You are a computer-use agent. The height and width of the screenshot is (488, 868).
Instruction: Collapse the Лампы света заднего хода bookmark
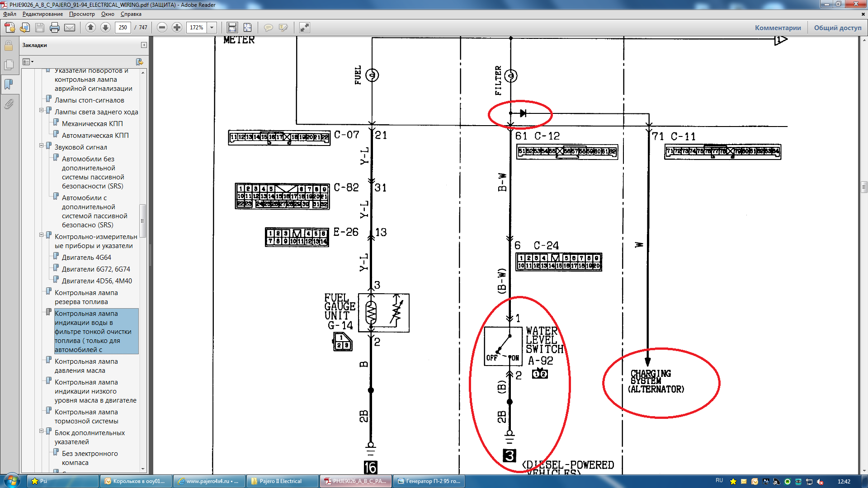pos(42,110)
